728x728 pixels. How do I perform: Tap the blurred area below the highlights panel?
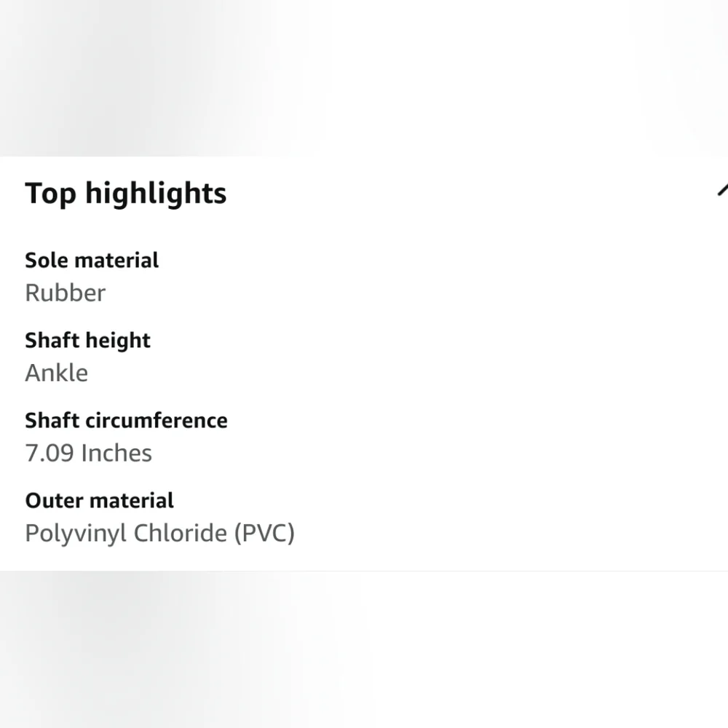(364, 649)
